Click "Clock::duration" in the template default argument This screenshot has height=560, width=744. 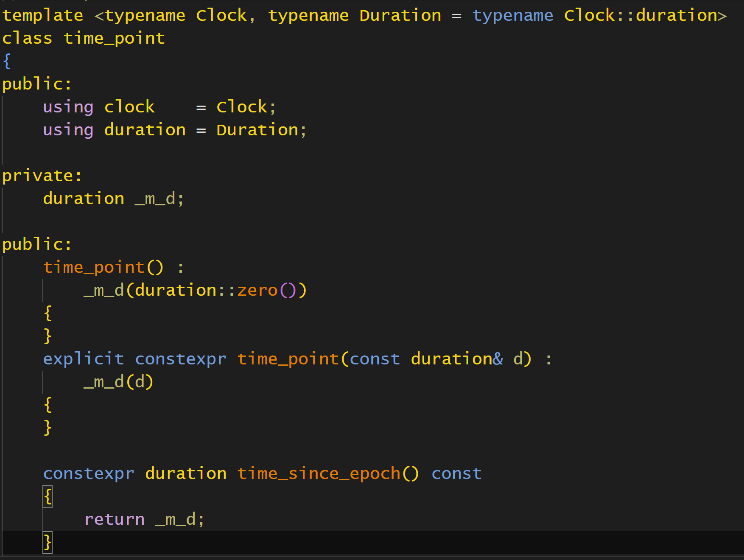(641, 16)
